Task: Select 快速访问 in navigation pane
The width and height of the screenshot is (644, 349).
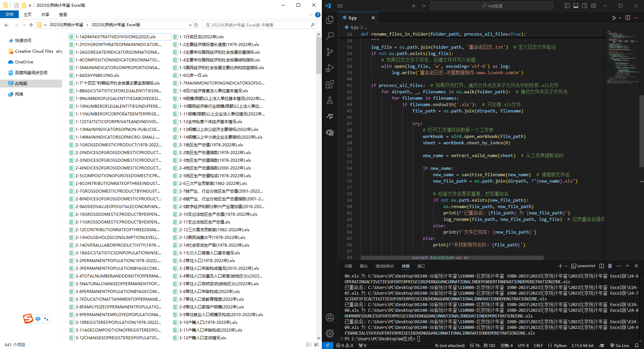Action: 23,40
